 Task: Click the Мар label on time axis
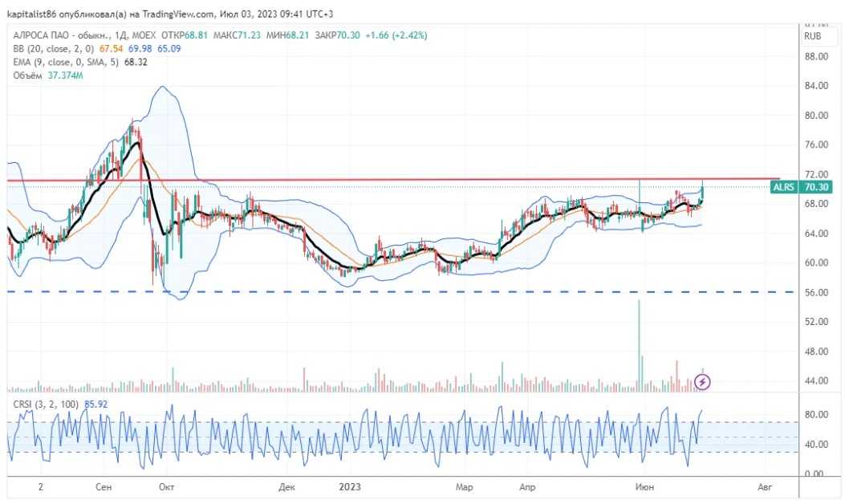[x=465, y=487]
